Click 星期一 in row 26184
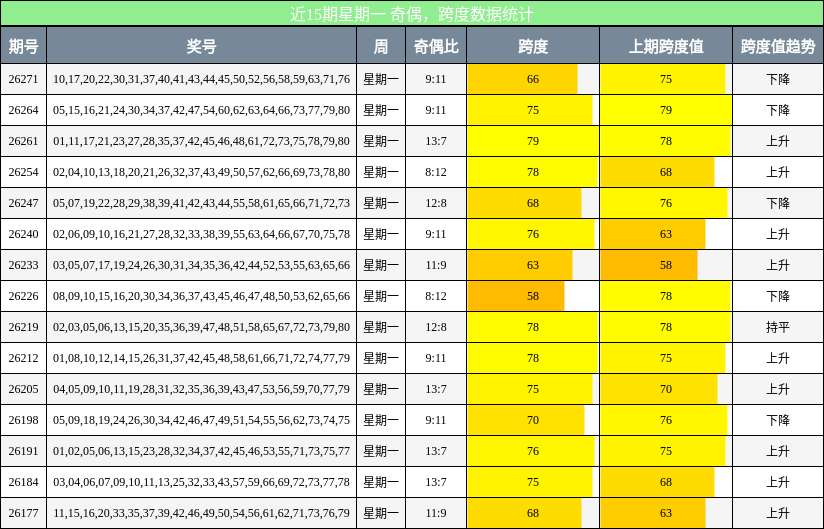This screenshot has width=824, height=529. [381, 482]
